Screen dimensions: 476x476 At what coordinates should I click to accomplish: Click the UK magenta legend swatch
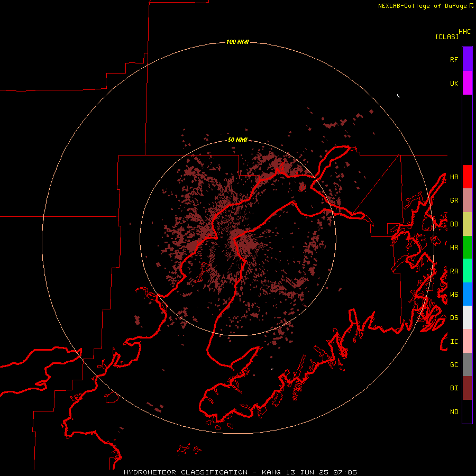(x=467, y=83)
